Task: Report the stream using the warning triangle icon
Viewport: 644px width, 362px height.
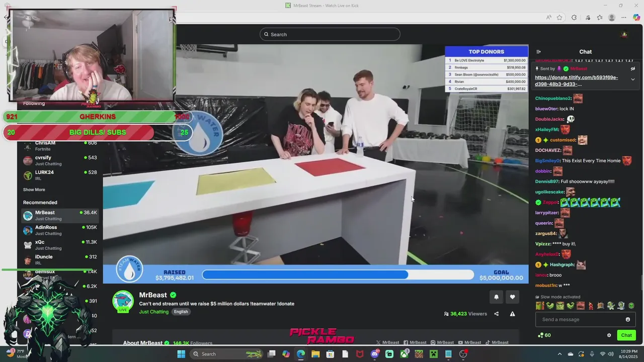Action: pos(512,314)
